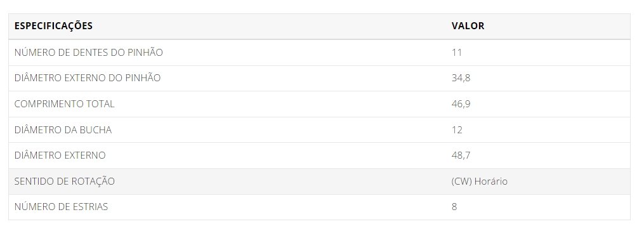Select the DIÂMETRO EXTERNO row label
Image resolution: width=644 pixels, height=231 pixels.
[x=60, y=155]
